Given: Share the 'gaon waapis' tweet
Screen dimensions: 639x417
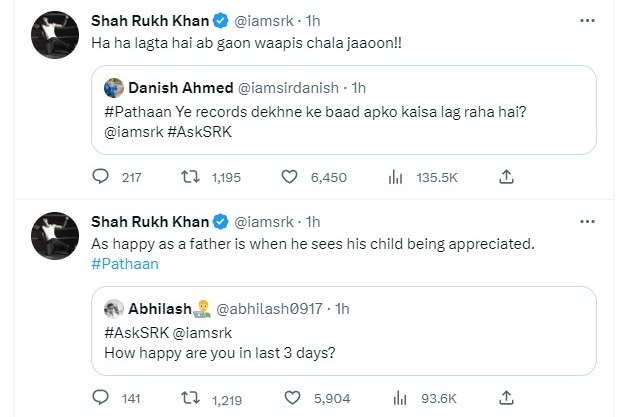Looking at the screenshot, I should tap(506, 177).
